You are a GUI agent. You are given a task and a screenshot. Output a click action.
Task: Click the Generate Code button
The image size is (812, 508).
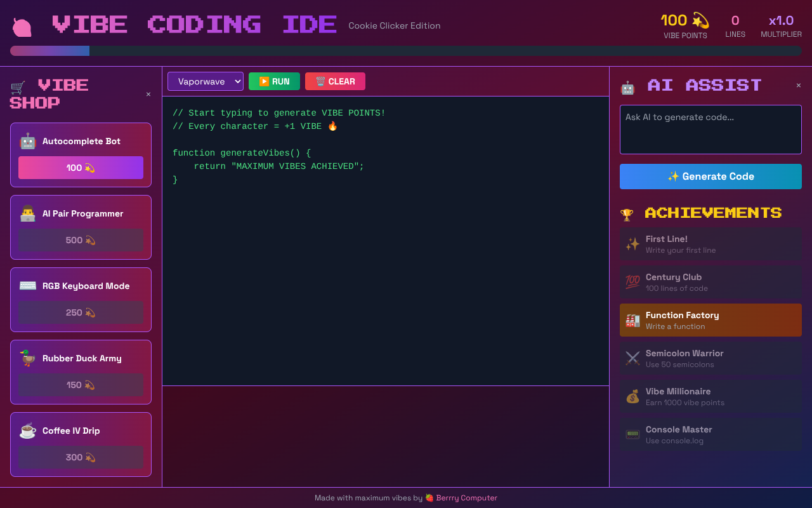[x=710, y=177]
